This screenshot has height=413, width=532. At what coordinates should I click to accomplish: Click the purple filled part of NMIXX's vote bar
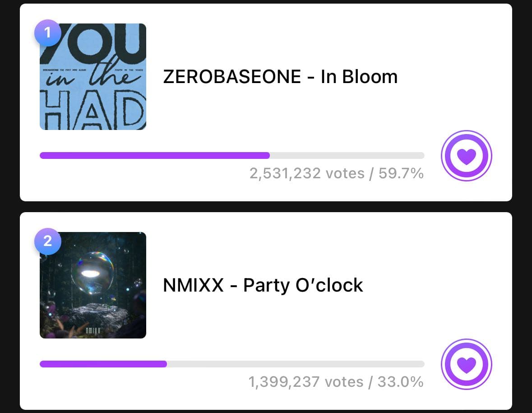click(103, 364)
